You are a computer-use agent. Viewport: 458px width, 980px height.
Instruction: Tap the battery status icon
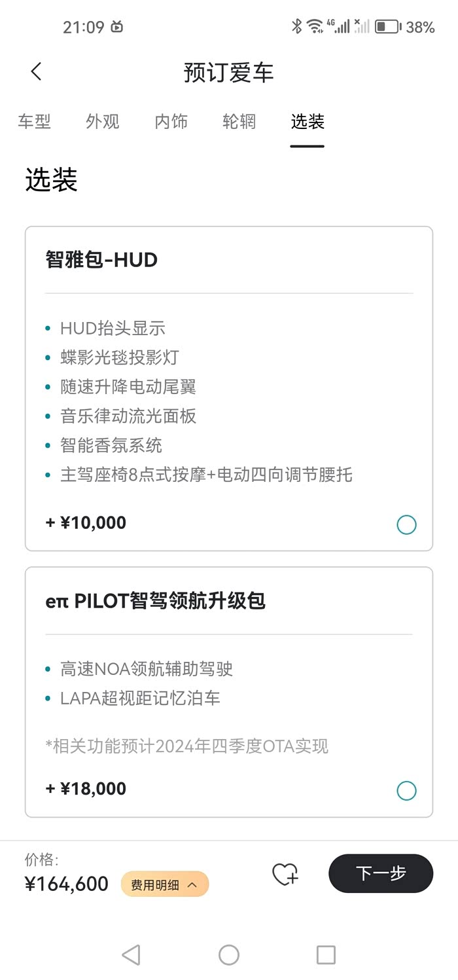click(387, 27)
